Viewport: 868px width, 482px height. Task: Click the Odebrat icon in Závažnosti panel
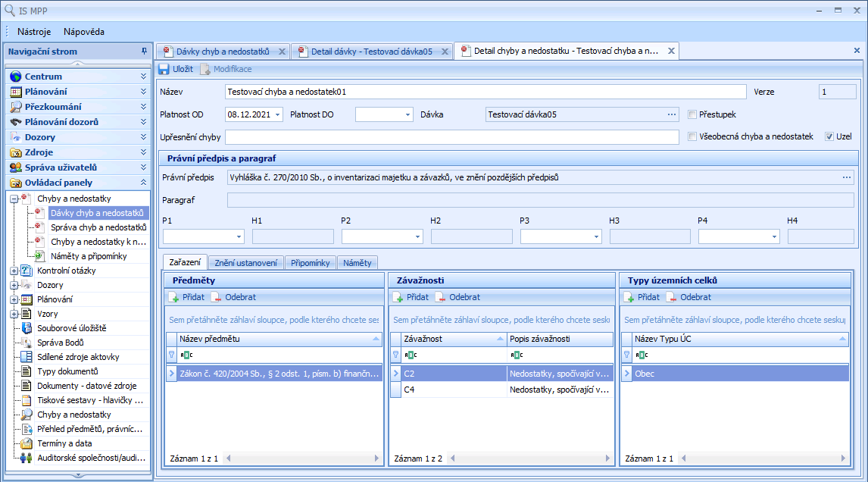(441, 298)
